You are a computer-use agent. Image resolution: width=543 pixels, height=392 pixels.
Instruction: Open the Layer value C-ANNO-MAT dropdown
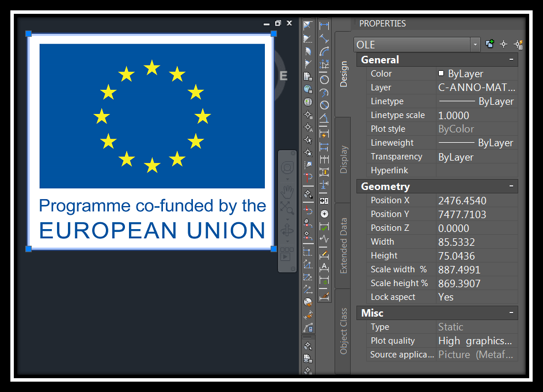click(x=477, y=87)
